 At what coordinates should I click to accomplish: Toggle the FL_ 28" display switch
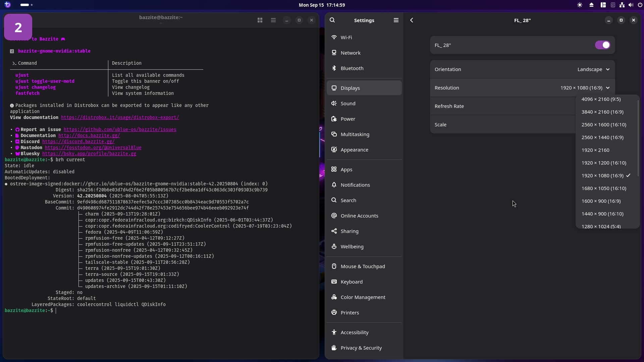(x=602, y=45)
